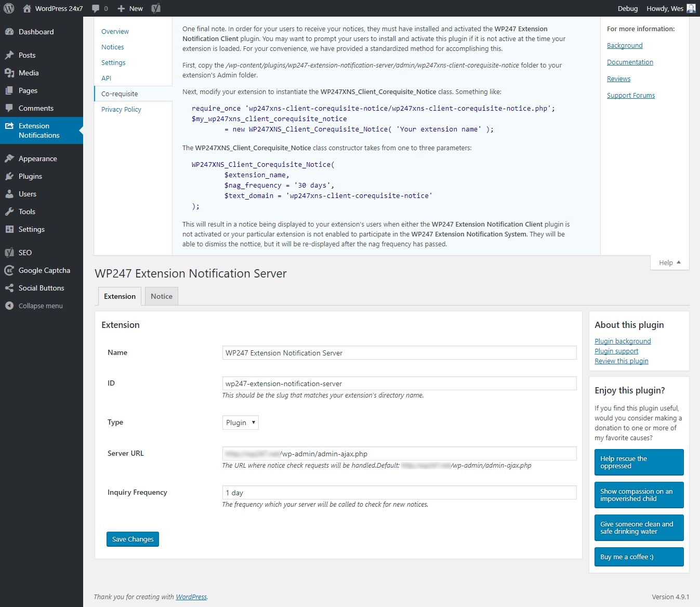Open the Tools menu item
Screen dimensions: 700x607
coord(42,212)
